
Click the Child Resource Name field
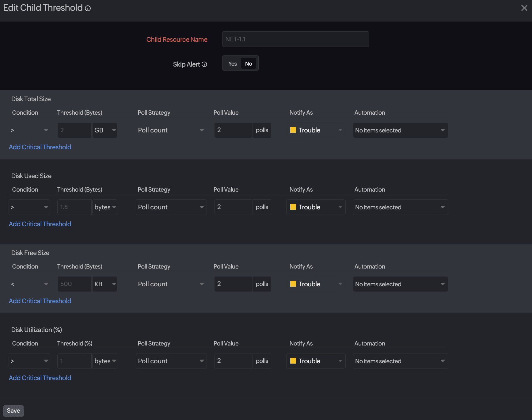point(295,39)
